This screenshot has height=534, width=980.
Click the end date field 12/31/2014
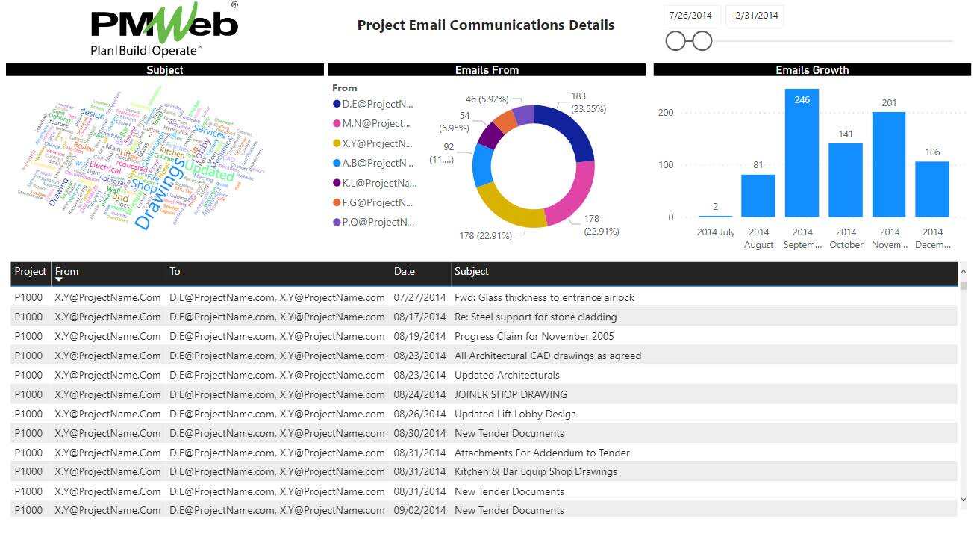(x=755, y=16)
